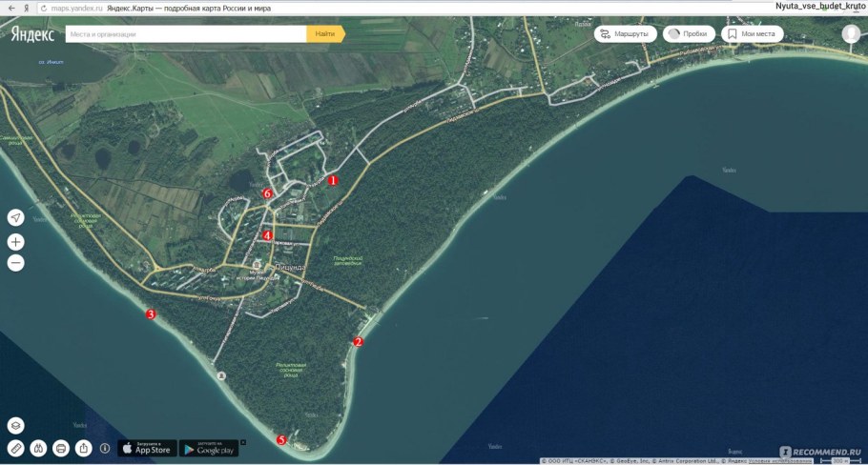Open the map layers switcher

[x=15, y=426]
